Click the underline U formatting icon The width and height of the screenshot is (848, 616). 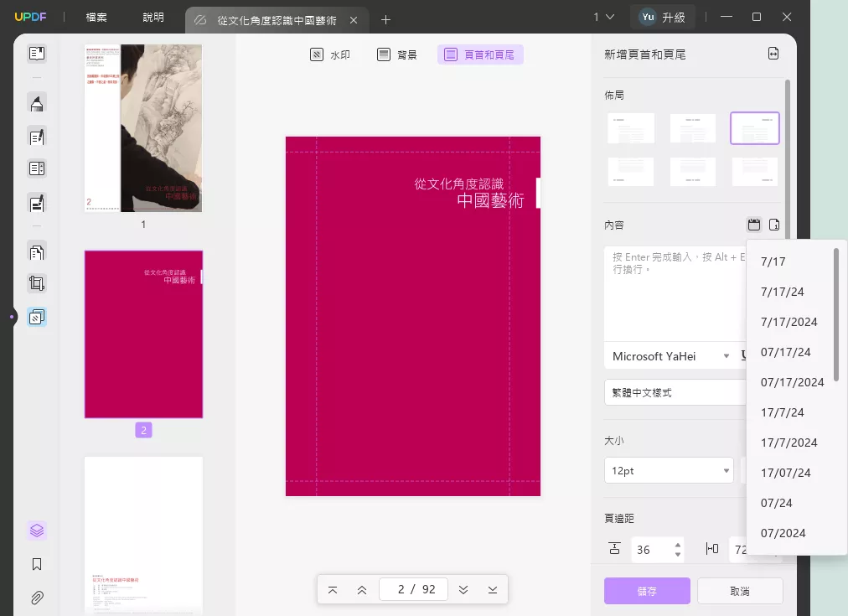(744, 355)
